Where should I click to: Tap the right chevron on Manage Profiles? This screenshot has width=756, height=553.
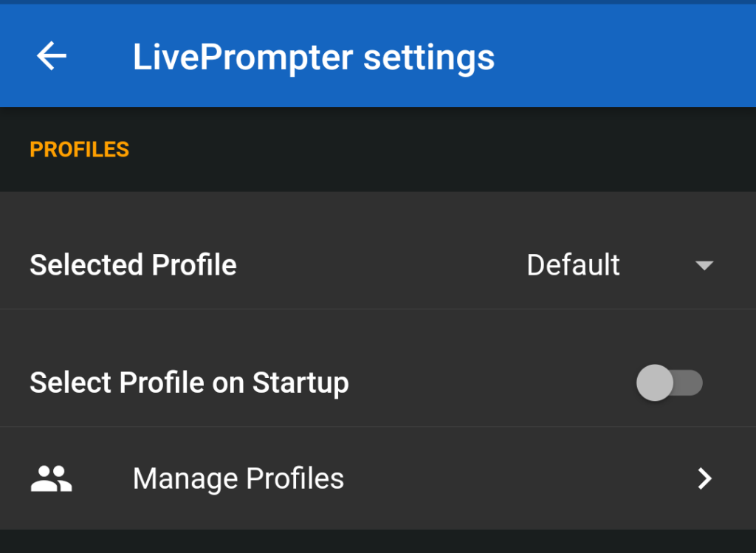click(704, 478)
